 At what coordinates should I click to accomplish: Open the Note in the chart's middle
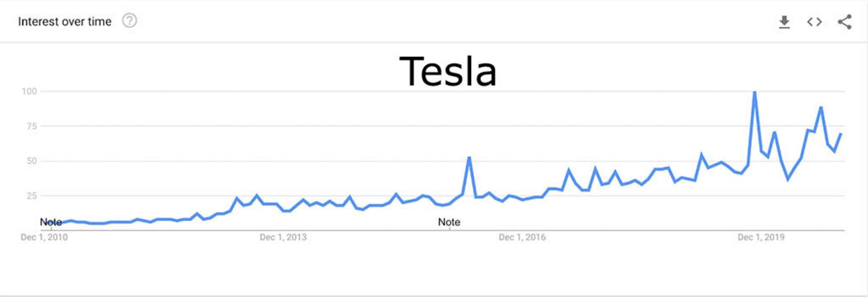pyautogui.click(x=449, y=222)
